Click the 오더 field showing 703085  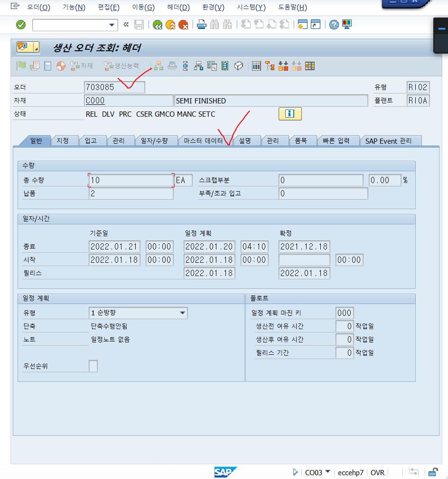(x=114, y=87)
